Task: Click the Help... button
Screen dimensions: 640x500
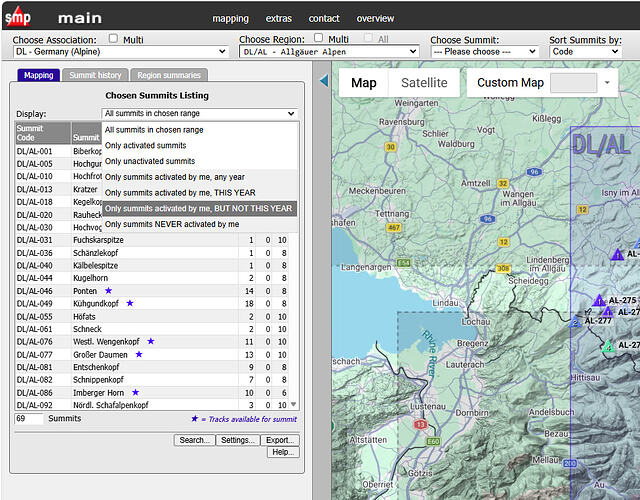Action: coord(283,452)
